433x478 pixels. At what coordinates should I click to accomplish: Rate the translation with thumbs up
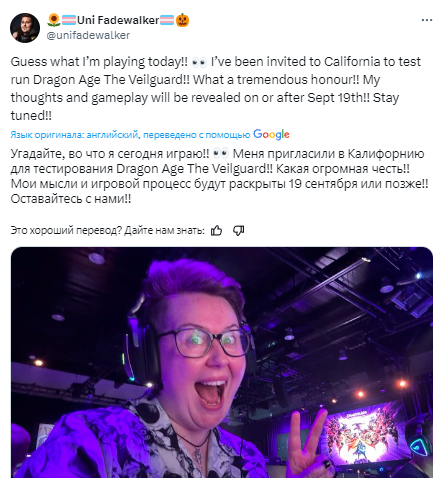(216, 230)
